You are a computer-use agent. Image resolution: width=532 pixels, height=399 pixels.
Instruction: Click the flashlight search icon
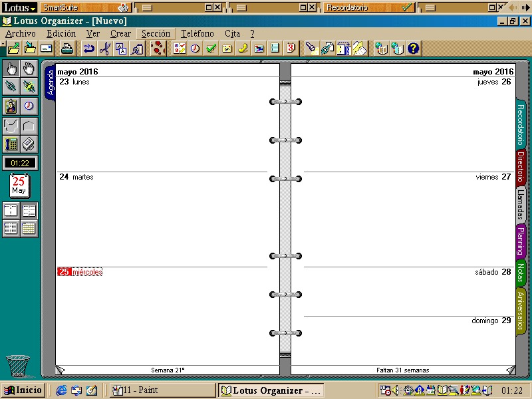pos(311,48)
